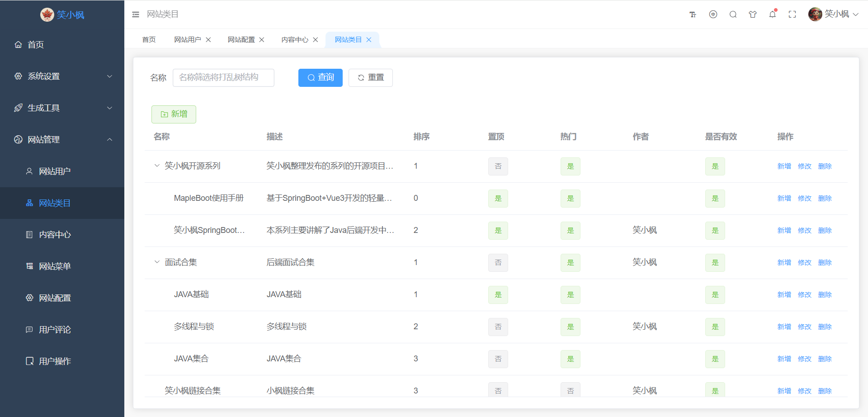This screenshot has height=417, width=868.
Task: Open 用户评论 in the sidebar
Action: pyautogui.click(x=62, y=329)
